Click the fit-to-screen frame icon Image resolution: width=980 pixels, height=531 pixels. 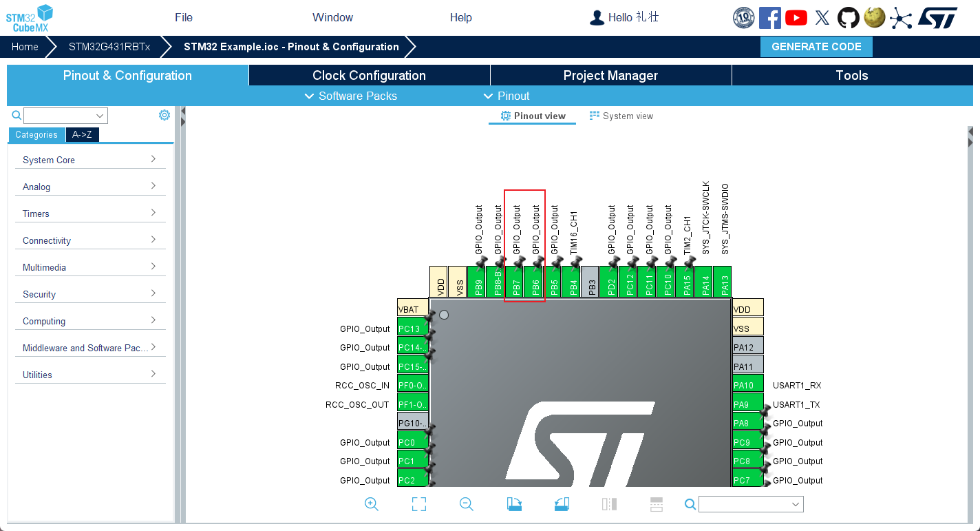(419, 504)
